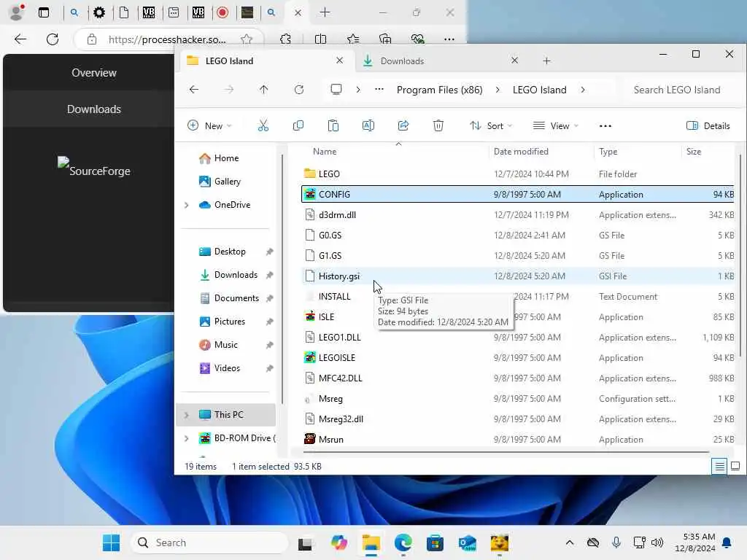The image size is (747, 560).
Task: Open Edge extensions puzzle icon
Action: (x=285, y=39)
